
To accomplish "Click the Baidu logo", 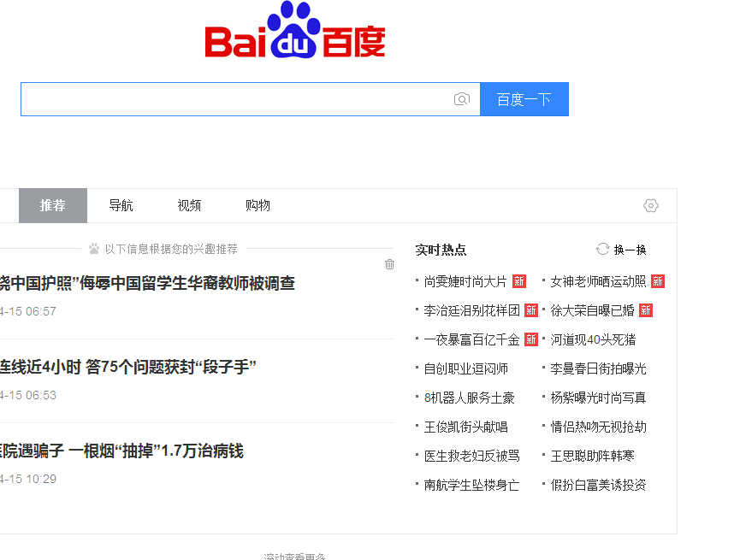I will click(295, 29).
